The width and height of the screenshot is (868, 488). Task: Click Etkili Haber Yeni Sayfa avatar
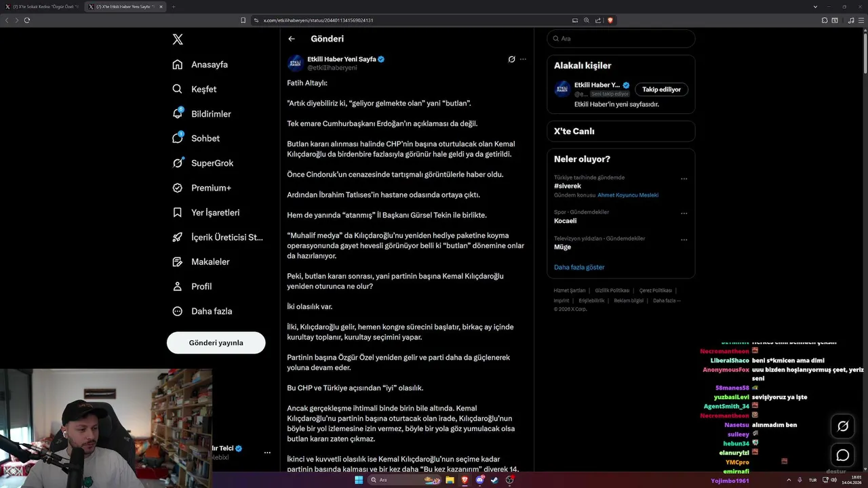pyautogui.click(x=296, y=63)
